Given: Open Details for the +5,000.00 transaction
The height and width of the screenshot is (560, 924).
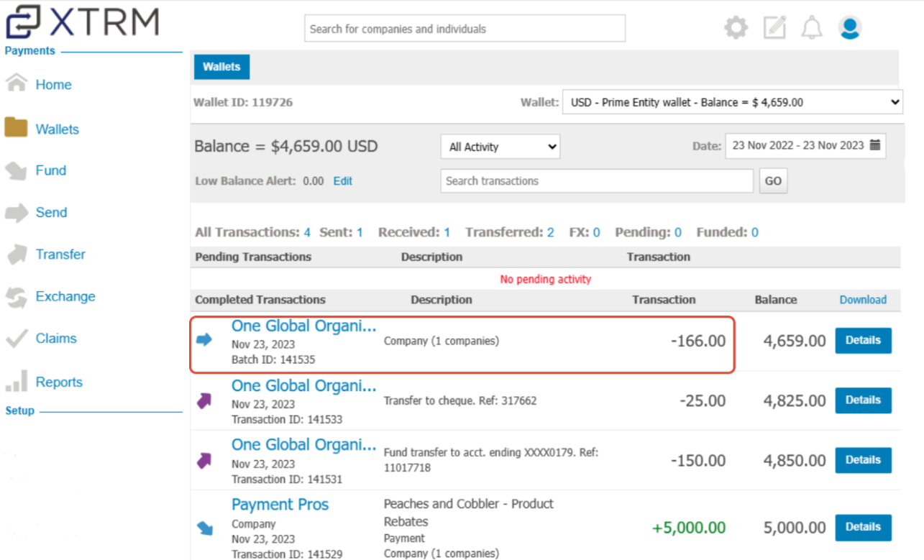Looking at the screenshot, I should point(863,527).
